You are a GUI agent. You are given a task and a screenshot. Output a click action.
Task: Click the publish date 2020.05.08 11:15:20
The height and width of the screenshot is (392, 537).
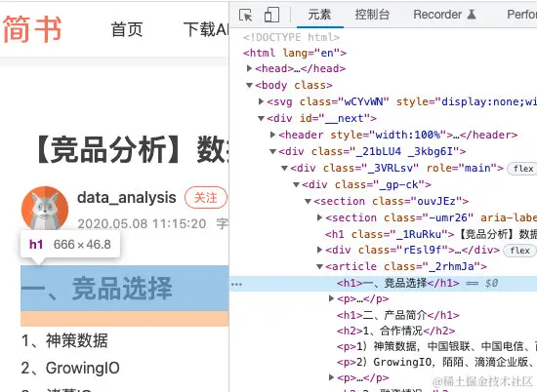pyautogui.click(x=142, y=224)
